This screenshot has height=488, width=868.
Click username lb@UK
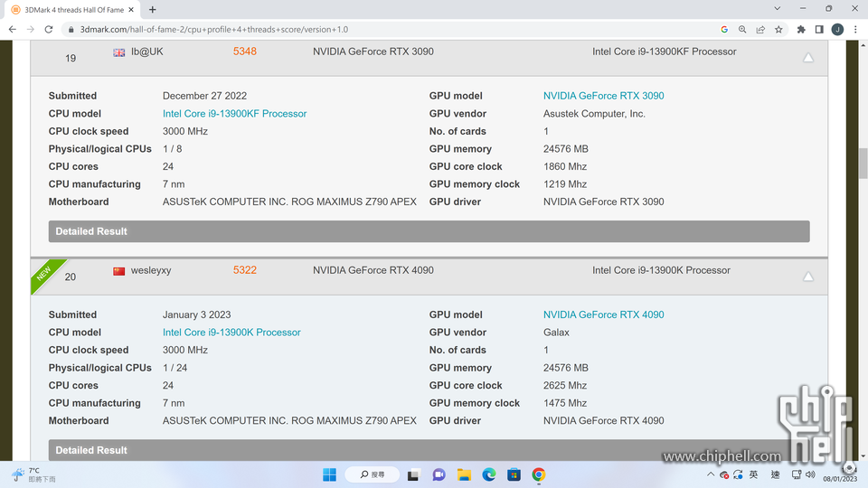[x=146, y=52]
